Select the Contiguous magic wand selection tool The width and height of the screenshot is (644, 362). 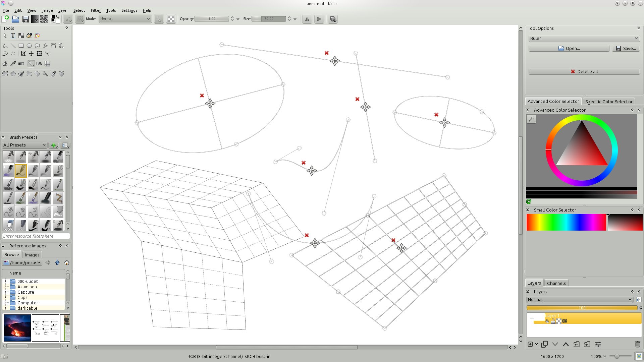coord(45,74)
